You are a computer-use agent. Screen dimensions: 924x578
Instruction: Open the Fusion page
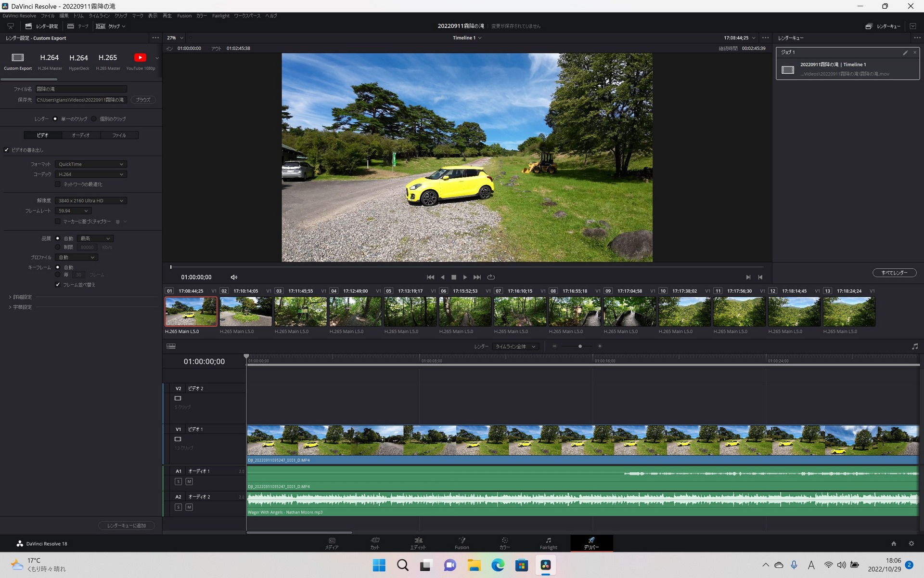click(x=462, y=543)
